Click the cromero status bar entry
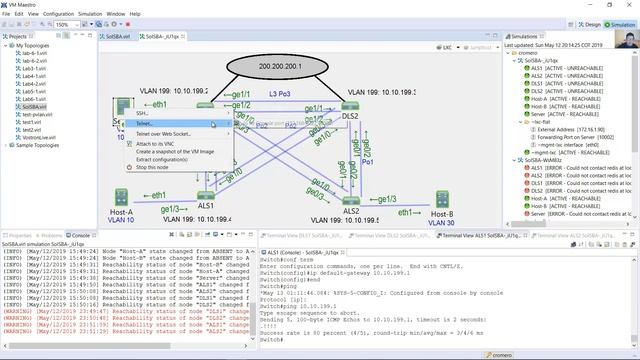Viewport: 640px width, 360px height. point(499,355)
